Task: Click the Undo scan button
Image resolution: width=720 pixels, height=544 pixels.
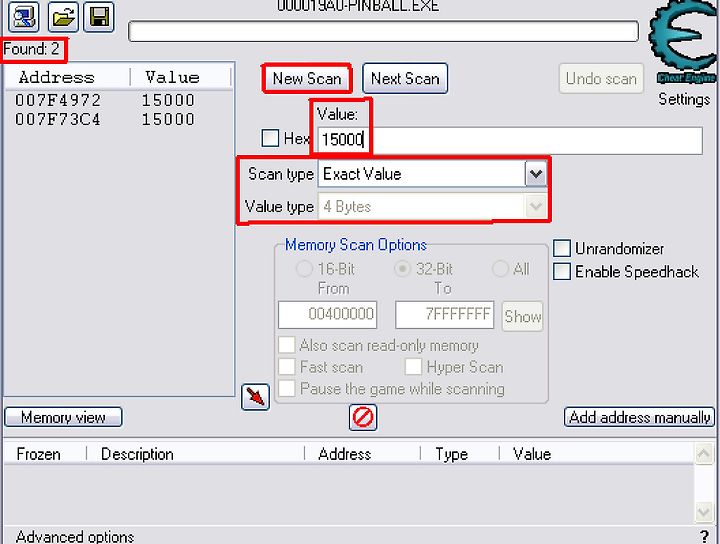Action: point(601,79)
